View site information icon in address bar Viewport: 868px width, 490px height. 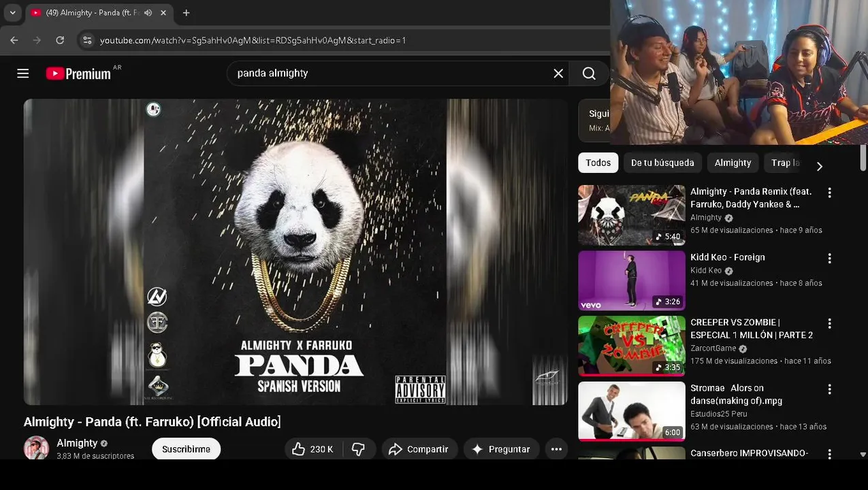87,40
